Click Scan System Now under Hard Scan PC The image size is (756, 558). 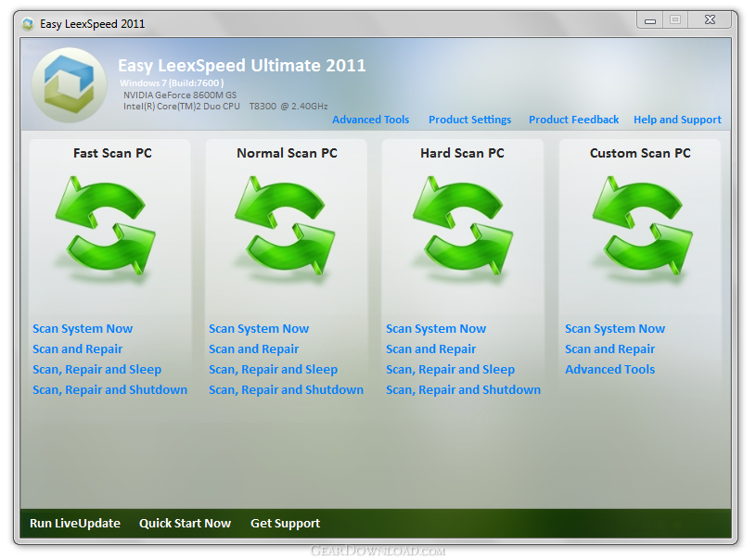pyautogui.click(x=436, y=329)
